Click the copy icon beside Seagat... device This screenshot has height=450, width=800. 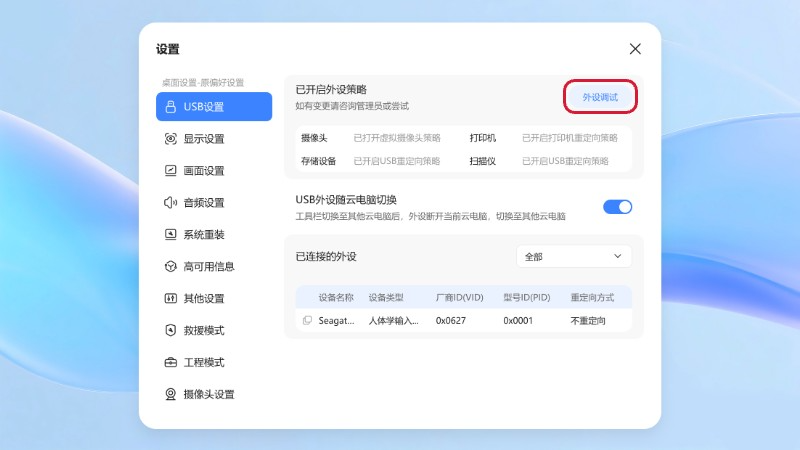click(307, 320)
